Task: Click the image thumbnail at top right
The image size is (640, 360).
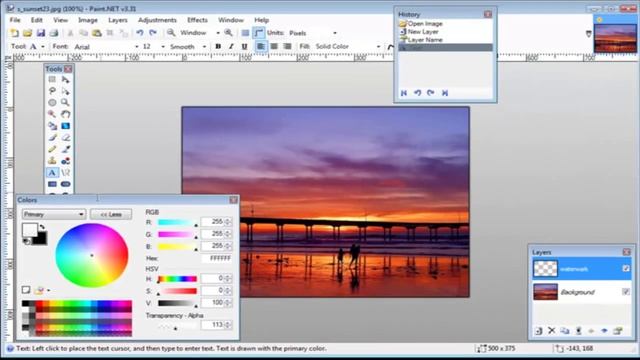Action: pos(615,39)
